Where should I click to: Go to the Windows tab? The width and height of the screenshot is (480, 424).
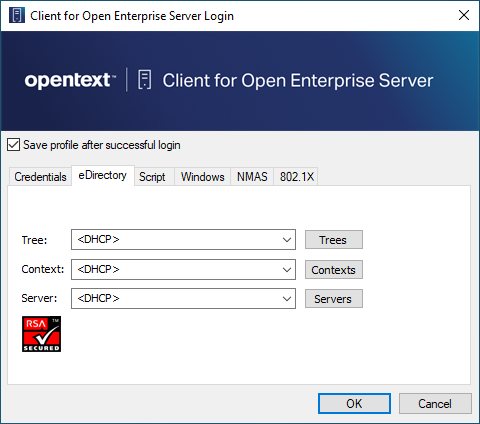coord(203,177)
